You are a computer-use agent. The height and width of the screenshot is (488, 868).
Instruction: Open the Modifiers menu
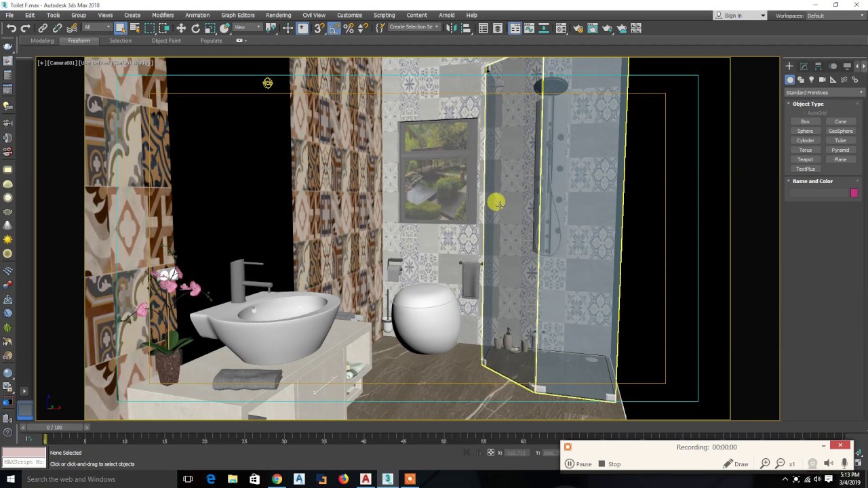point(163,15)
